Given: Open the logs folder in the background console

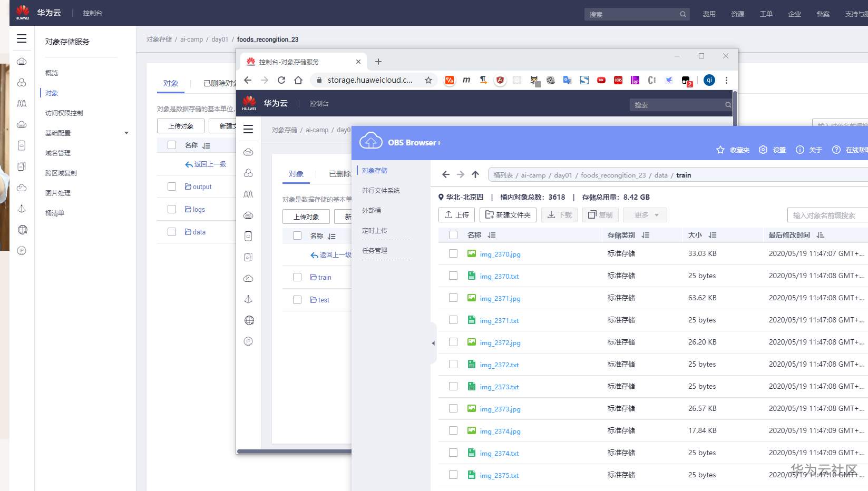Looking at the screenshot, I should [195, 209].
